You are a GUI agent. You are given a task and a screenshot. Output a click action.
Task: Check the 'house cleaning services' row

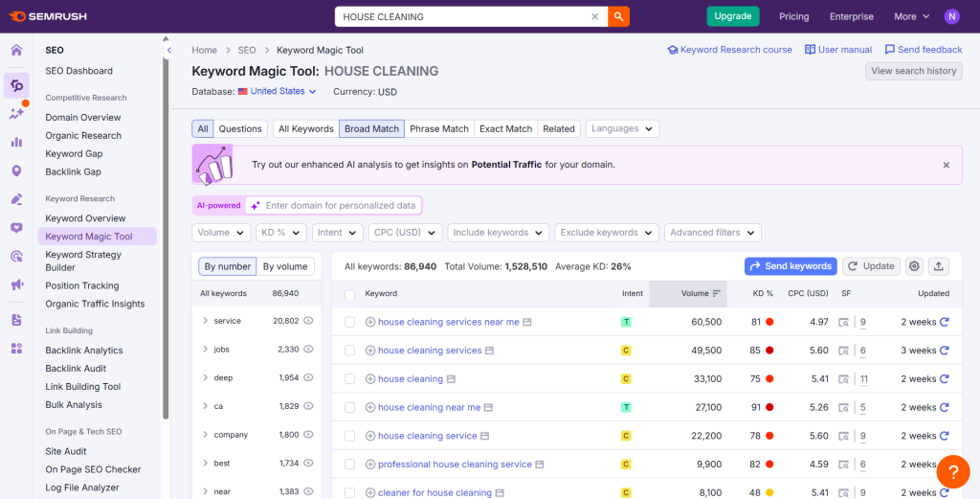[350, 351]
